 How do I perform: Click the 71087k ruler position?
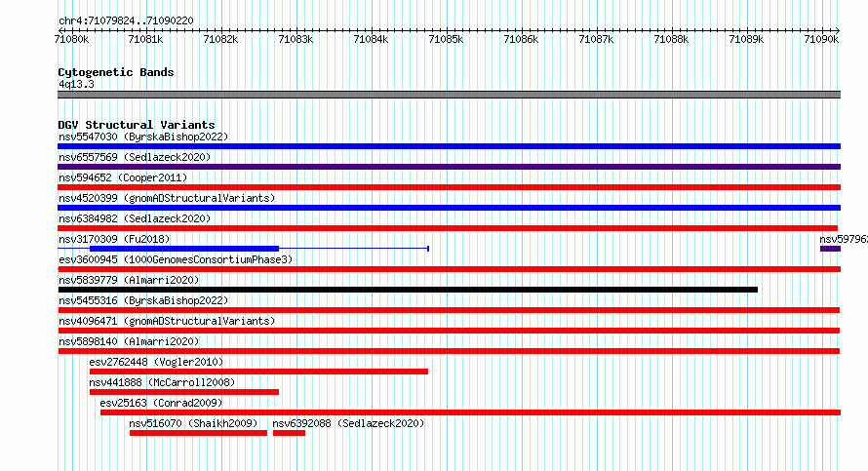tap(596, 39)
